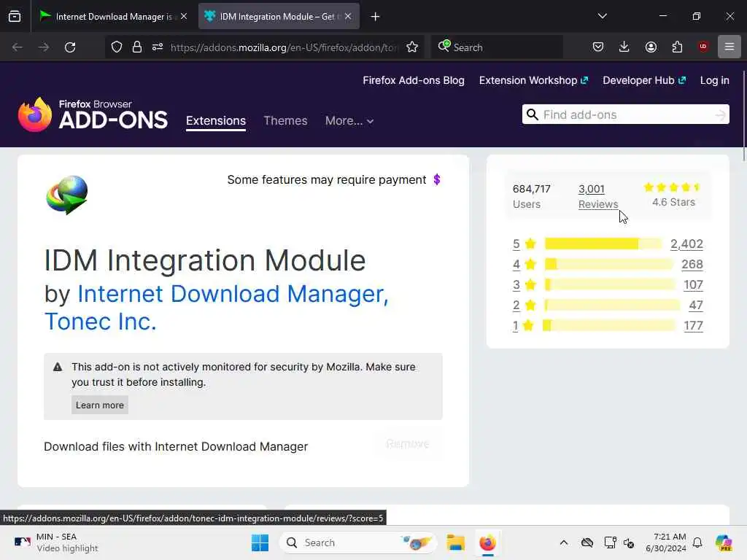
Task: Open the Firefox View icon in tab bar
Action: pyautogui.click(x=15, y=17)
